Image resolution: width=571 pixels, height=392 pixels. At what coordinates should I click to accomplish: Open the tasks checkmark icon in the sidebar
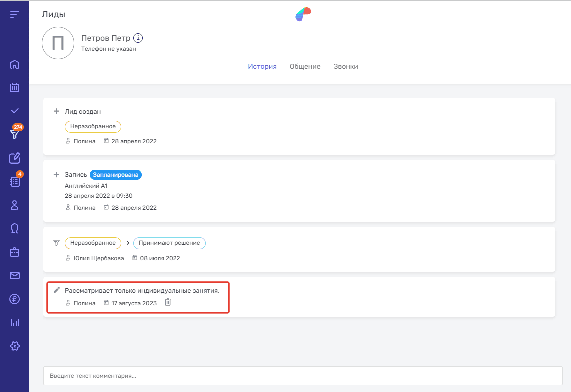pos(15,111)
